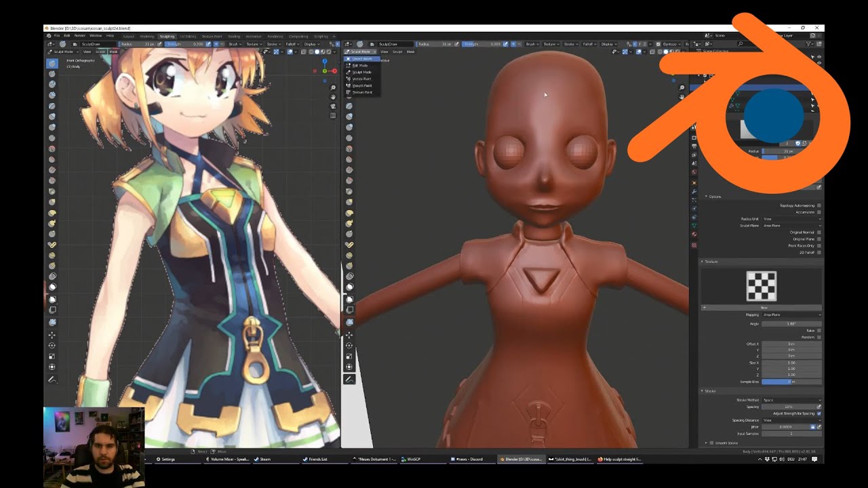868x488 pixels.
Task: Switch left viewport to wireframe shading
Action: 311,52
